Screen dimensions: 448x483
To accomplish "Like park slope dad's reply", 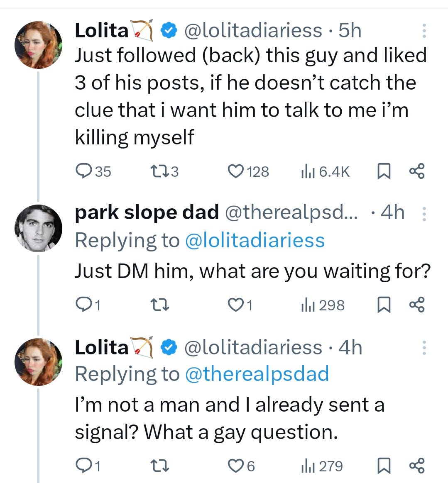I will point(236,305).
